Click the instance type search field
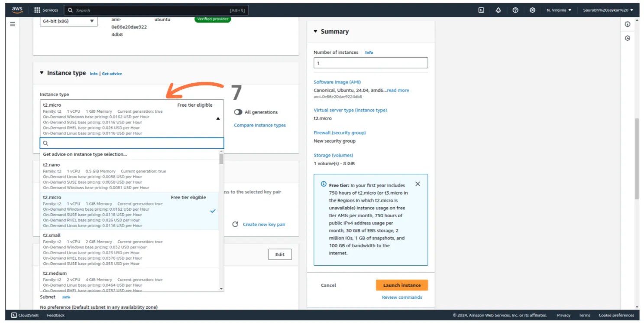 tap(132, 143)
